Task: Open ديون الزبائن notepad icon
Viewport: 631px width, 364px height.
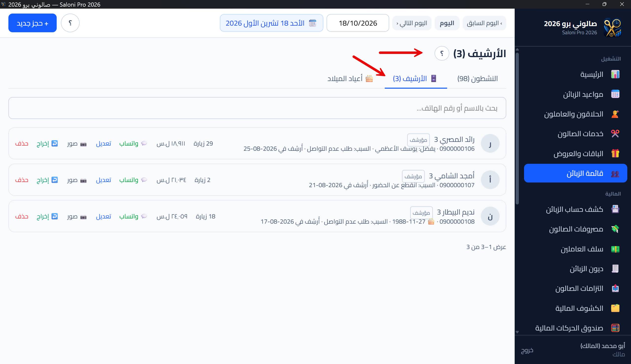Action: (615, 269)
